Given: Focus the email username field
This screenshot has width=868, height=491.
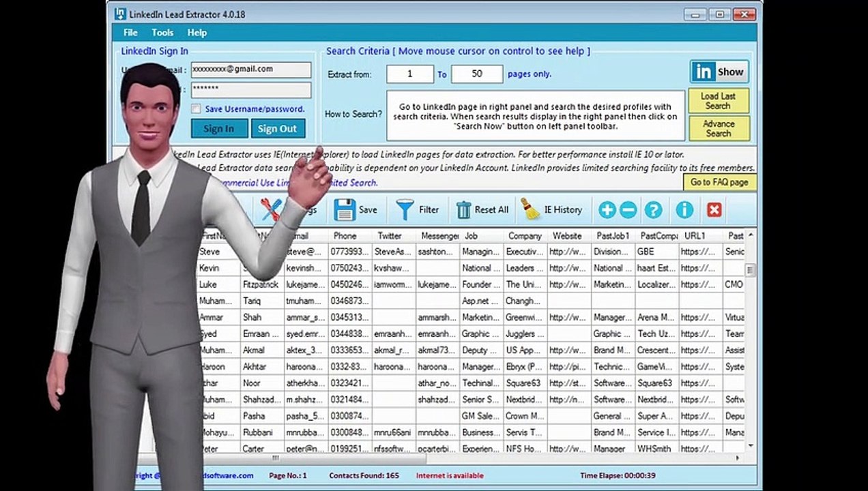Looking at the screenshot, I should pos(250,70).
